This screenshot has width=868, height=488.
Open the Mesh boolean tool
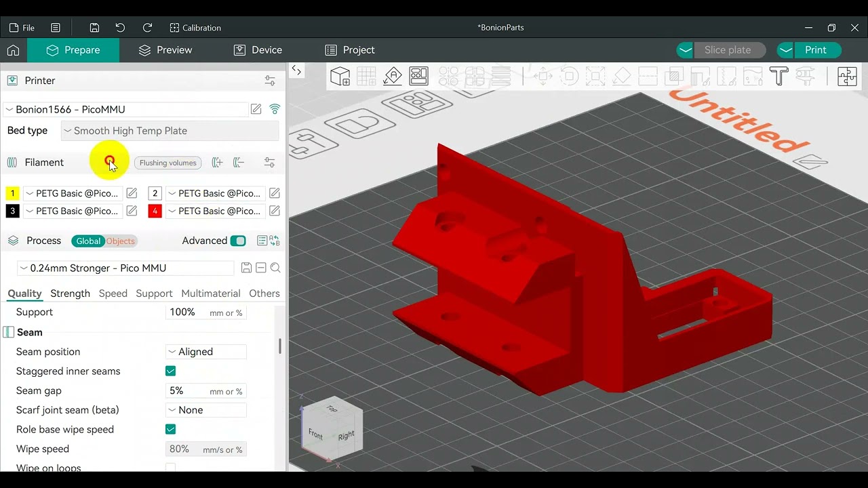pyautogui.click(x=674, y=76)
